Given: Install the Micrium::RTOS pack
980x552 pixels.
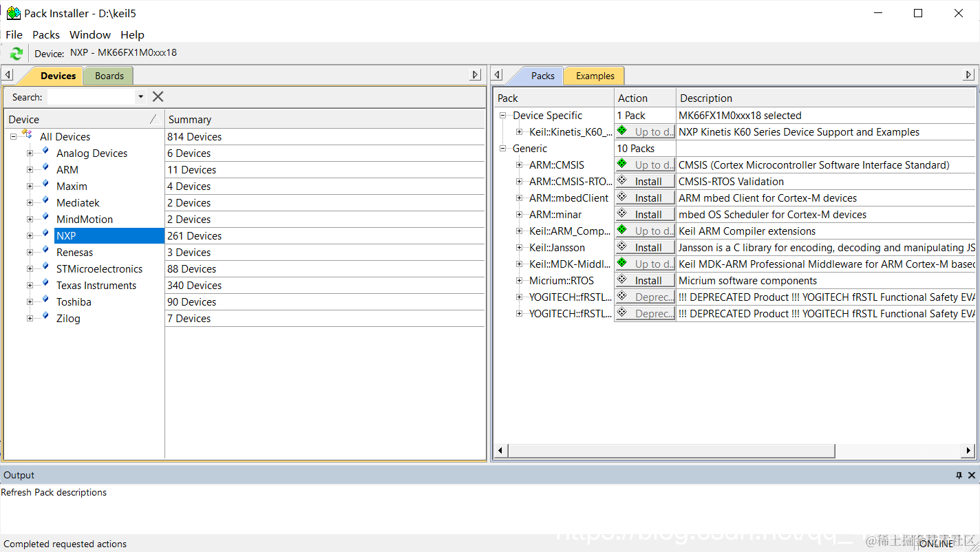Looking at the screenshot, I should pos(645,281).
